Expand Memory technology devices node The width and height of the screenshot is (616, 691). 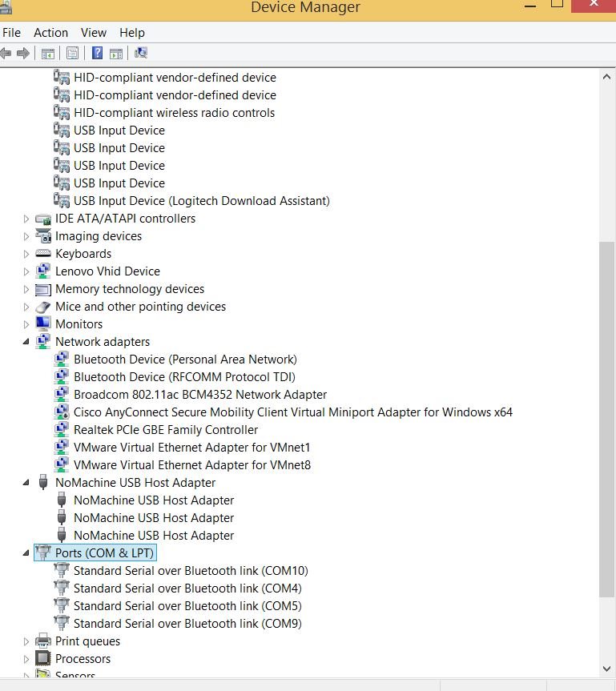pyautogui.click(x=26, y=289)
